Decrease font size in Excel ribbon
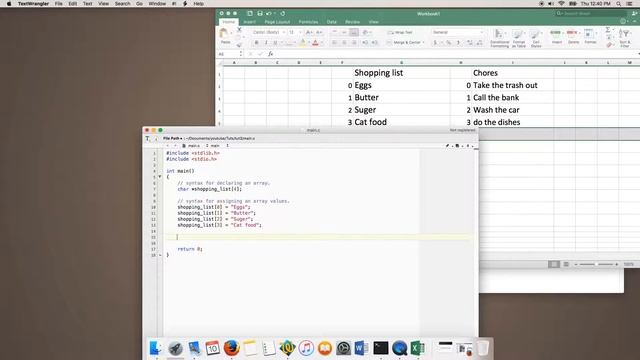640x360 pixels. [x=319, y=32]
